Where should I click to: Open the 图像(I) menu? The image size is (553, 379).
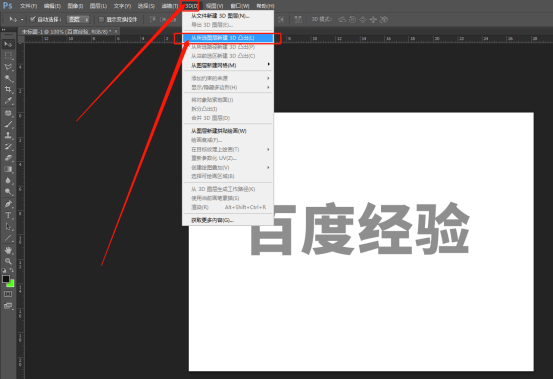75,6
